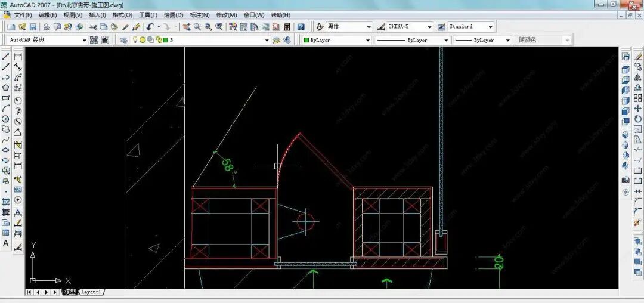Expand the layer list dropdown
This screenshot has height=303, width=644.
(x=267, y=40)
